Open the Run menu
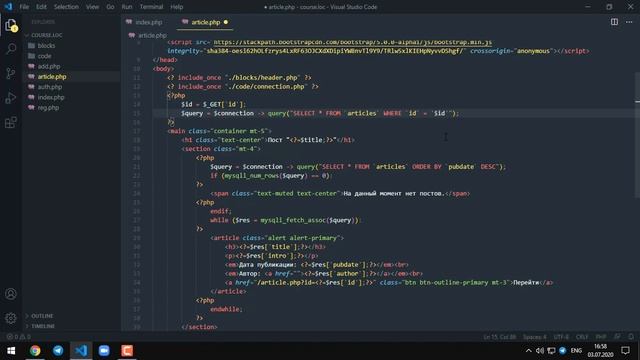This screenshot has height=360, width=640. coord(127,7)
